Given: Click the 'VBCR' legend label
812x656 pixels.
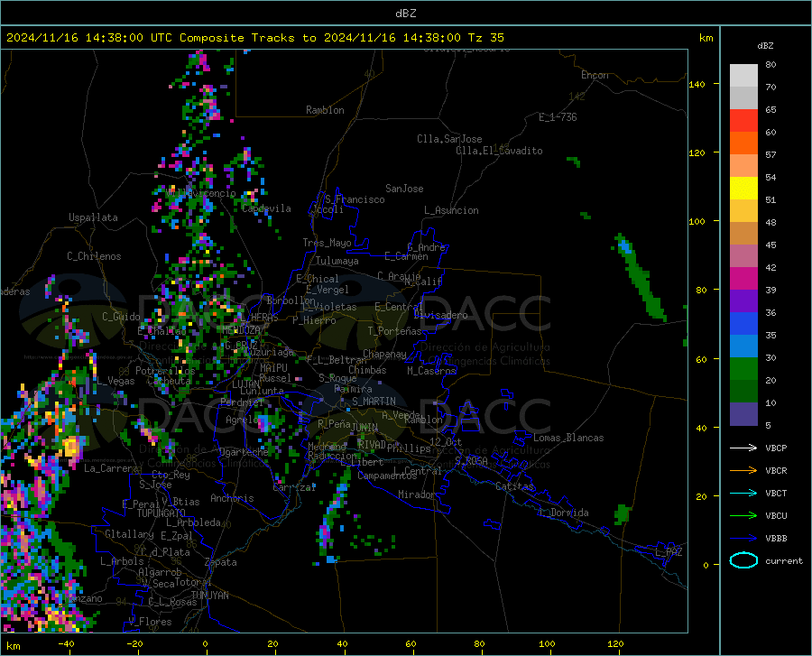Looking at the screenshot, I should [x=776, y=471].
